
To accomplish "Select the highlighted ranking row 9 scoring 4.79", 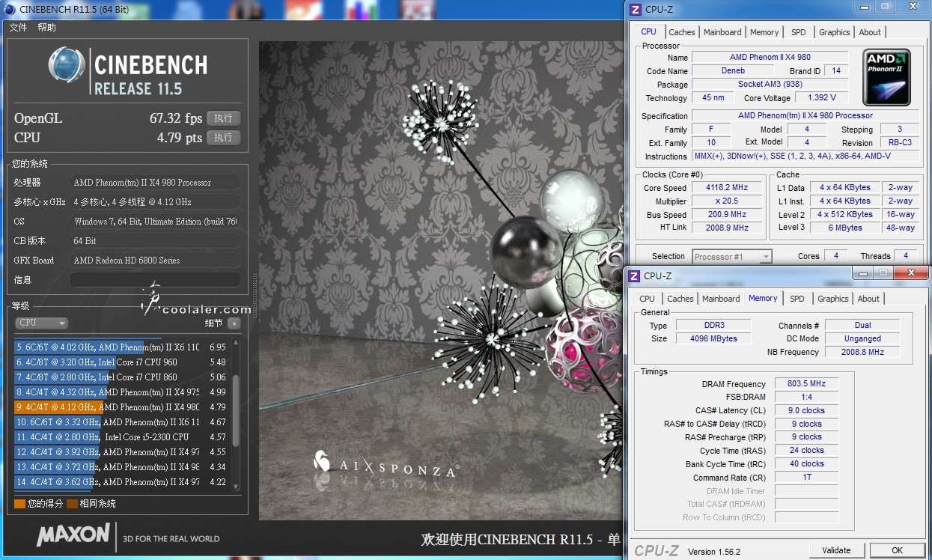I will (x=121, y=407).
